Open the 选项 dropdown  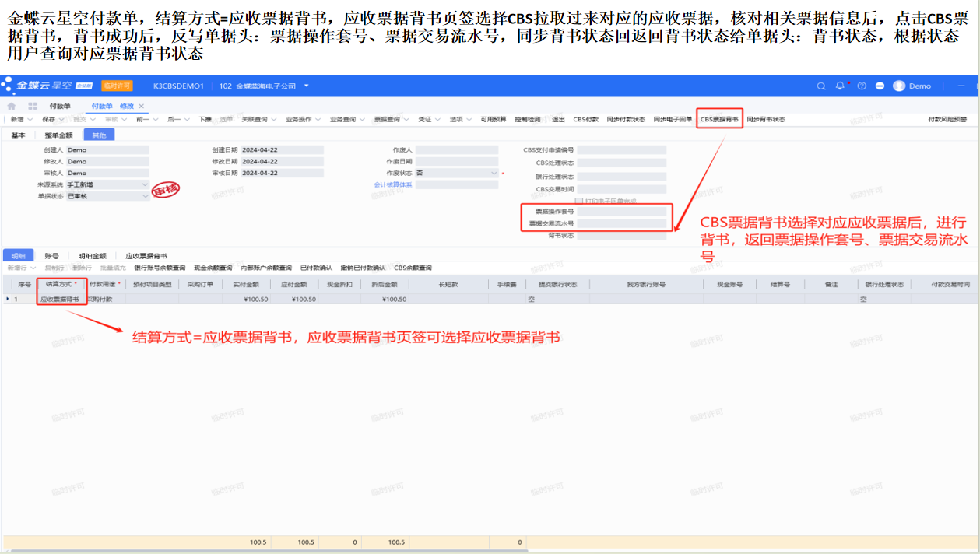click(460, 119)
